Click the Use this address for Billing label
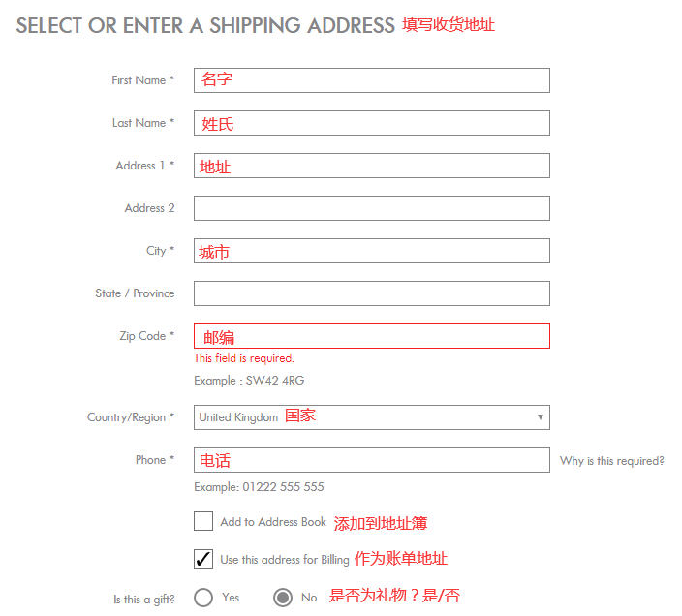Viewport: 682px width, 616px height. pos(285,560)
